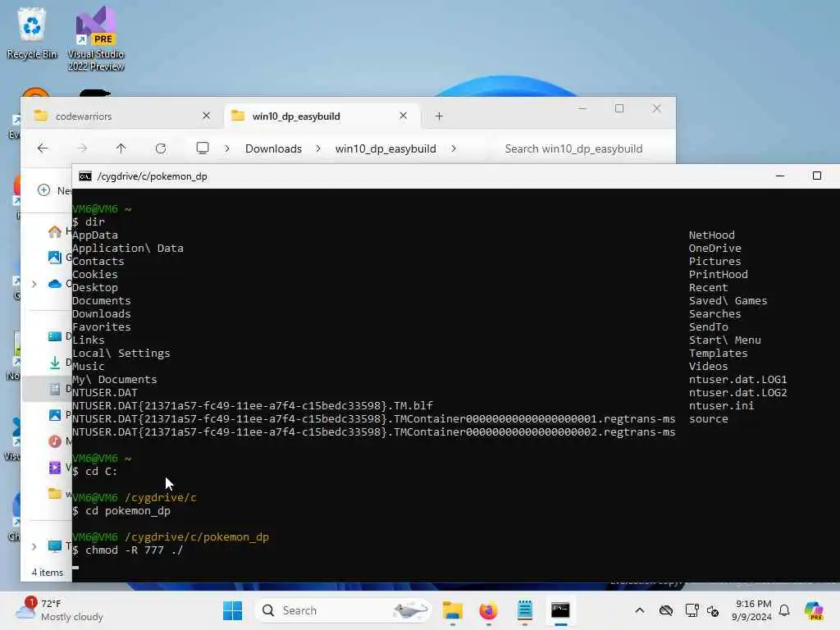840x630 pixels.
Task: Click the taskbar Search box
Action: coord(343,610)
